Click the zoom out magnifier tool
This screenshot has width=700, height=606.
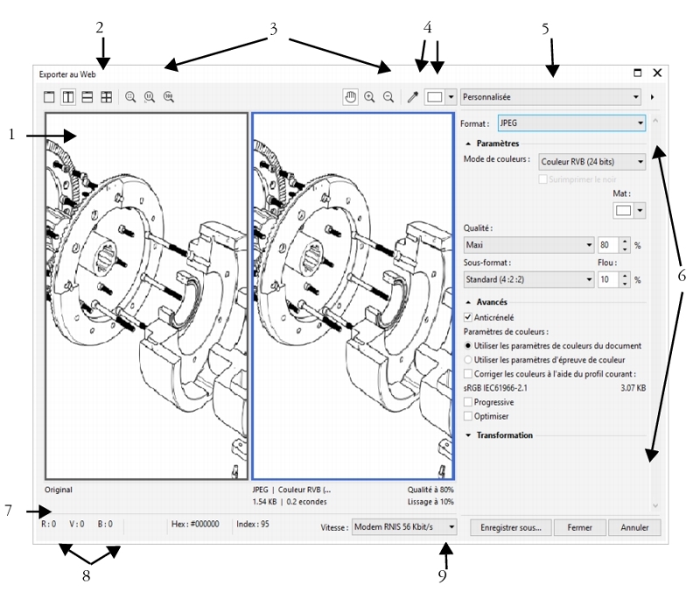pos(388,98)
